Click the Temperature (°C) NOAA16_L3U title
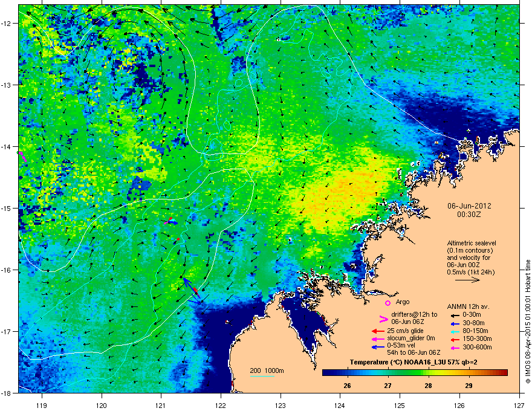Screen dimensions: 532x411 414,363
